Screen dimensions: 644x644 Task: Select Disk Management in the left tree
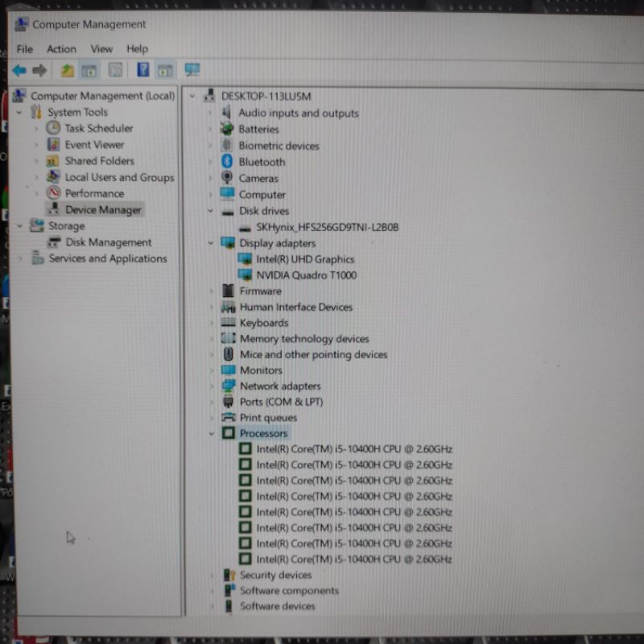pyautogui.click(x=108, y=242)
